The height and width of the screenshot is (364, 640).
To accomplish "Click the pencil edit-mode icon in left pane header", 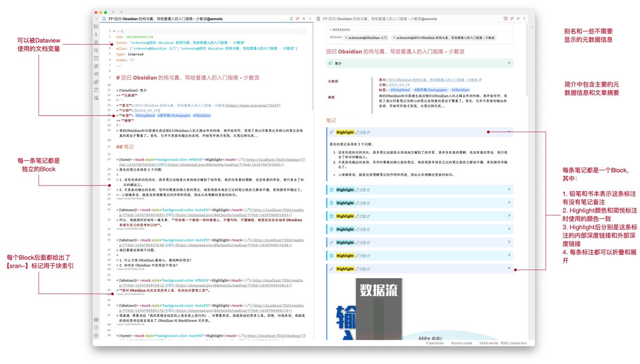I will (x=291, y=19).
